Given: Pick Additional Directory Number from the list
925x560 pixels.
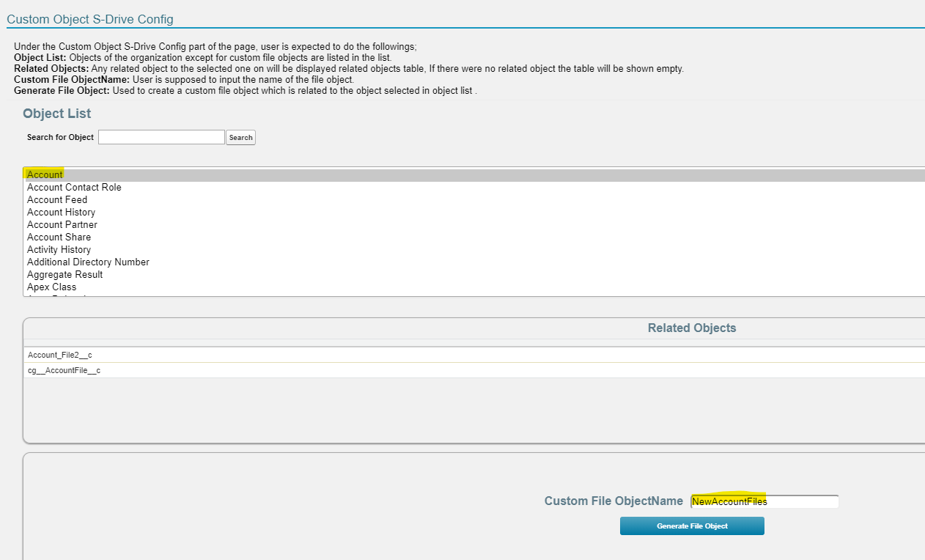Looking at the screenshot, I should click(88, 262).
